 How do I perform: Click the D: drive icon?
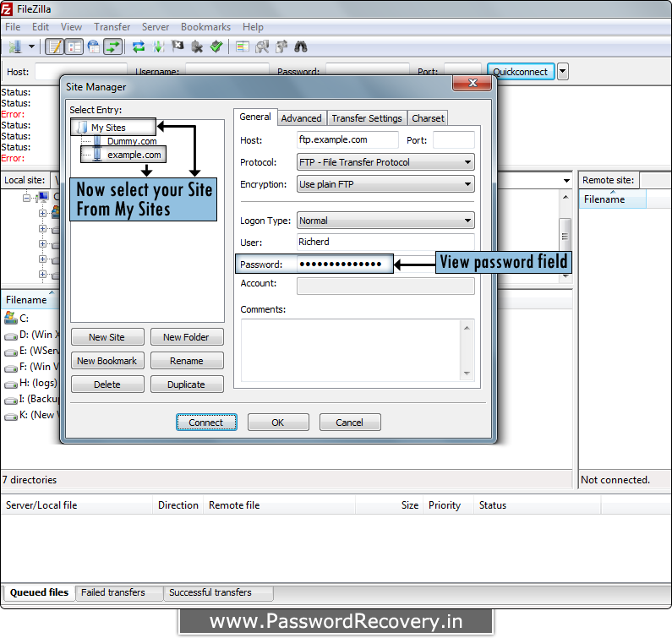coord(11,336)
